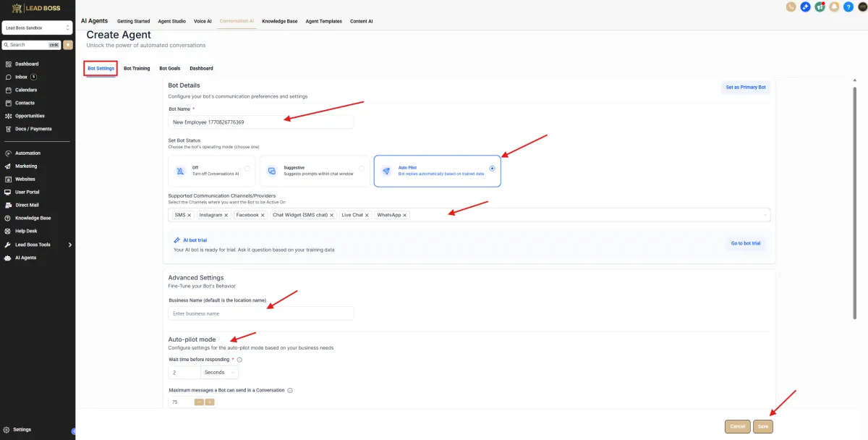Remove the Chat Widget (SMS chat) tag
This screenshot has height=440, width=868.
[x=332, y=215]
